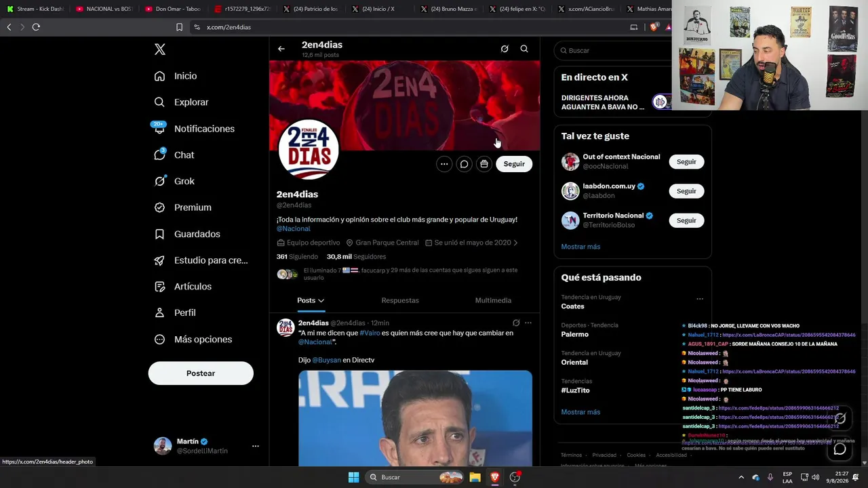Open the 361 Siguiendo list
Image resolution: width=868 pixels, height=488 pixels.
tap(297, 257)
